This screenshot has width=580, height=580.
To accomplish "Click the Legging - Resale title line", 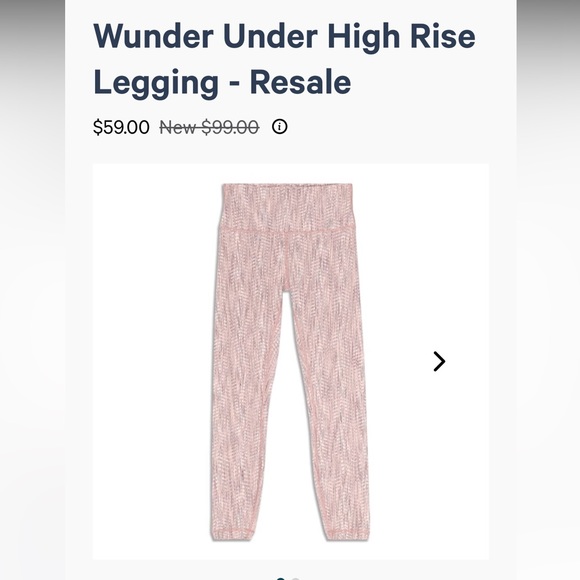I will [222, 83].
